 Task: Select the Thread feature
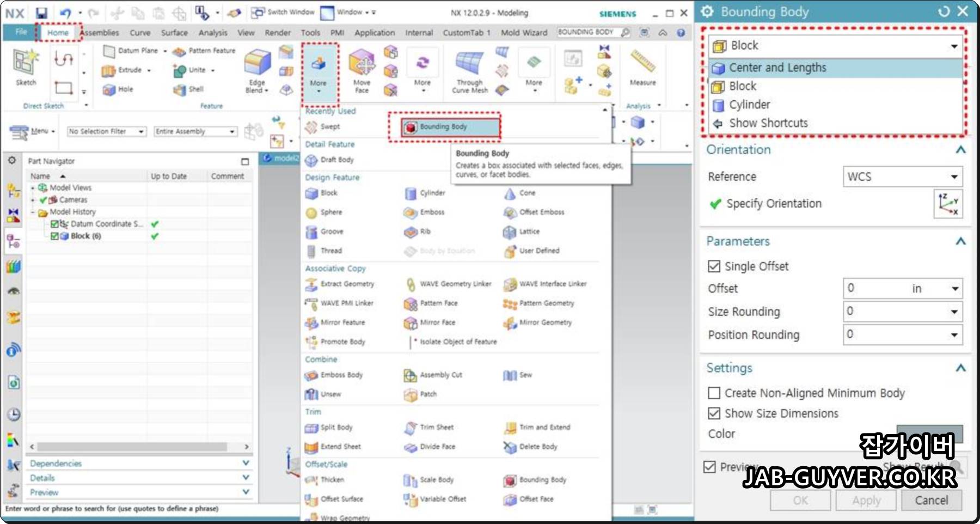(324, 251)
